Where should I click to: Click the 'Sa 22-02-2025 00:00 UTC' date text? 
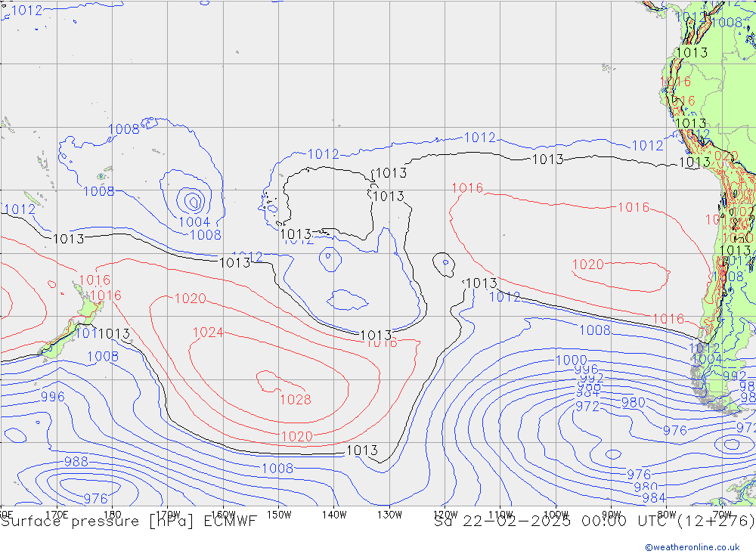coord(553,522)
